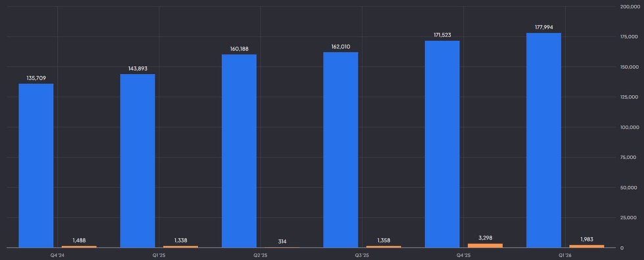This screenshot has width=644, height=260.
Task: Click the blue bar labeled 160,188
Action: coord(239,151)
